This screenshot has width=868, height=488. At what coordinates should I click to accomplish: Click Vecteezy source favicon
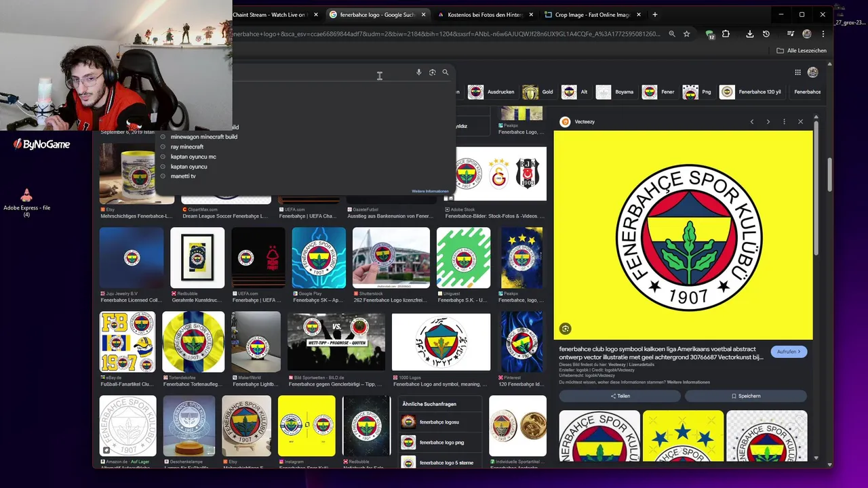[x=565, y=122]
